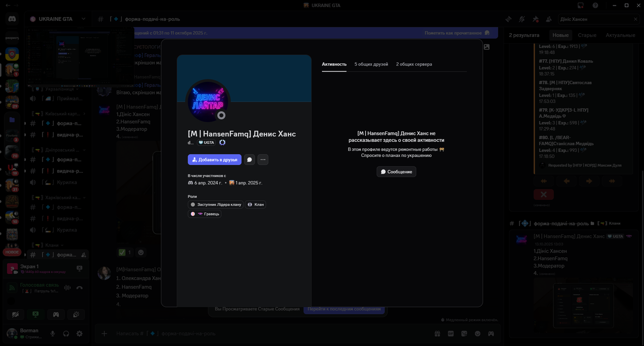Viewport: 644px width, 346px height.
Task: Click the Сообщение button in activity panel
Action: pyautogui.click(x=396, y=171)
